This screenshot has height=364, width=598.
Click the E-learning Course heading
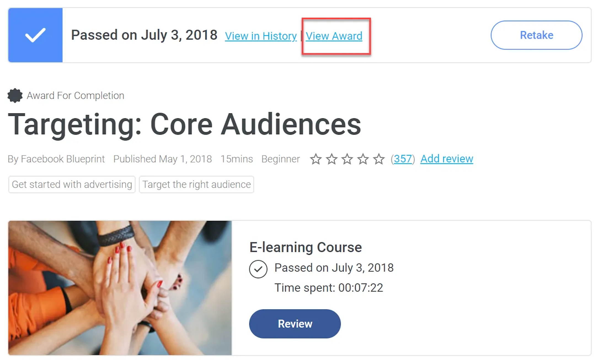pos(305,247)
